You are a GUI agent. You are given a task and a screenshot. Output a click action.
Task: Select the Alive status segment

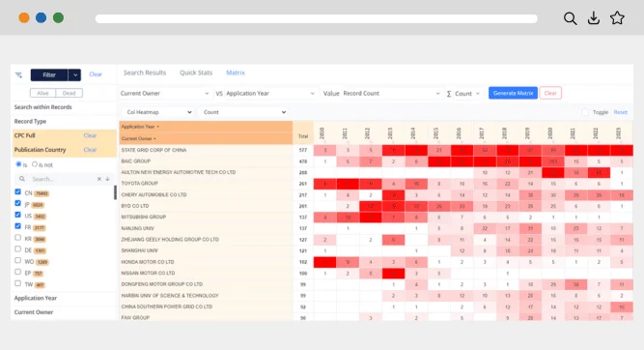(42, 94)
